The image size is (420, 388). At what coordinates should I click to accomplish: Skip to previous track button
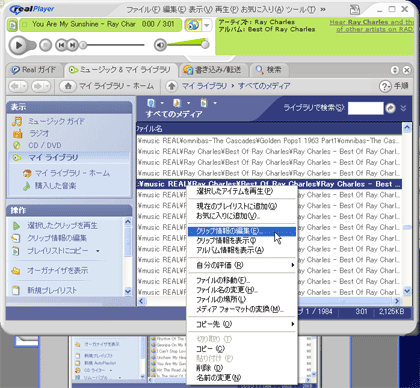coord(61,45)
